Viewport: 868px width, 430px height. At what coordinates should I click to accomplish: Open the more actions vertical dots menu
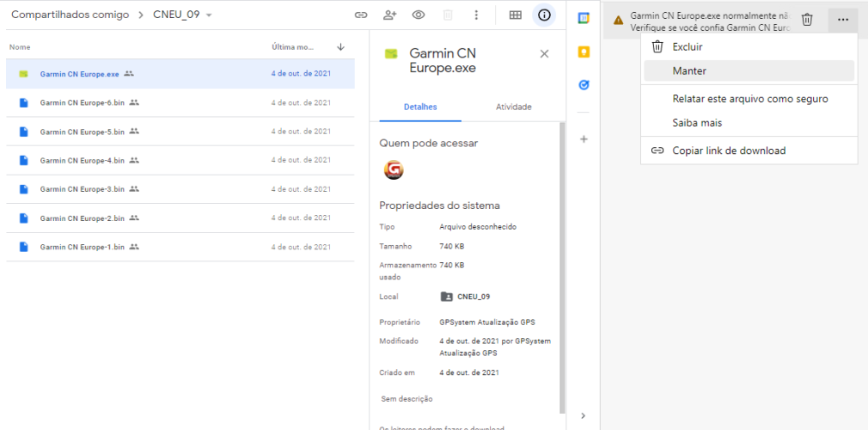click(x=476, y=15)
